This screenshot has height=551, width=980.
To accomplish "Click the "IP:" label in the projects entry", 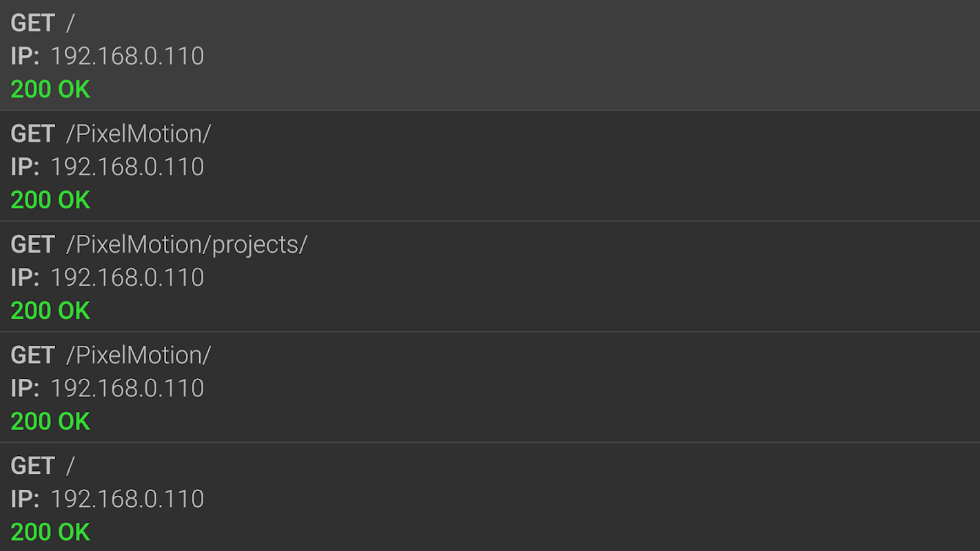I will 25,278.
